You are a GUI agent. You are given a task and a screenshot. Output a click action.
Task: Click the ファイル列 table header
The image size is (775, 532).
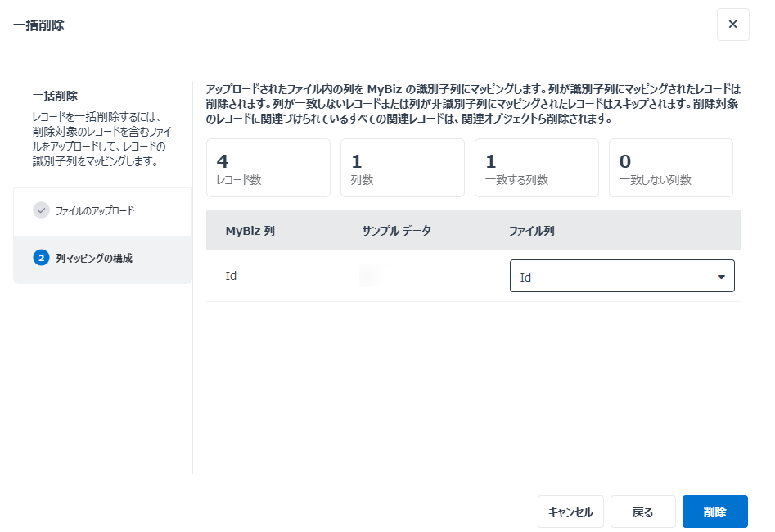click(x=532, y=231)
